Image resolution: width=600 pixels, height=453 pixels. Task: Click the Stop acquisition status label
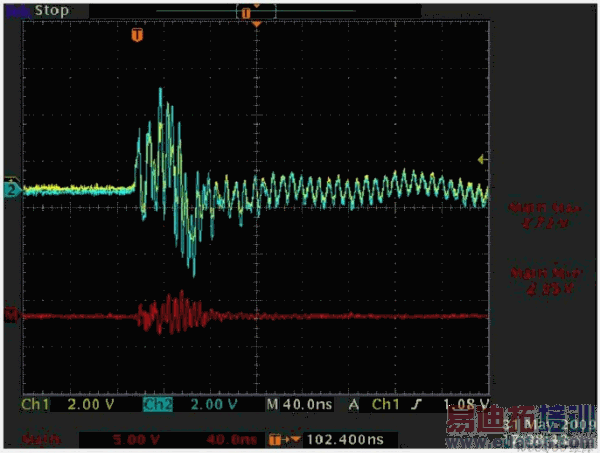[x=51, y=10]
